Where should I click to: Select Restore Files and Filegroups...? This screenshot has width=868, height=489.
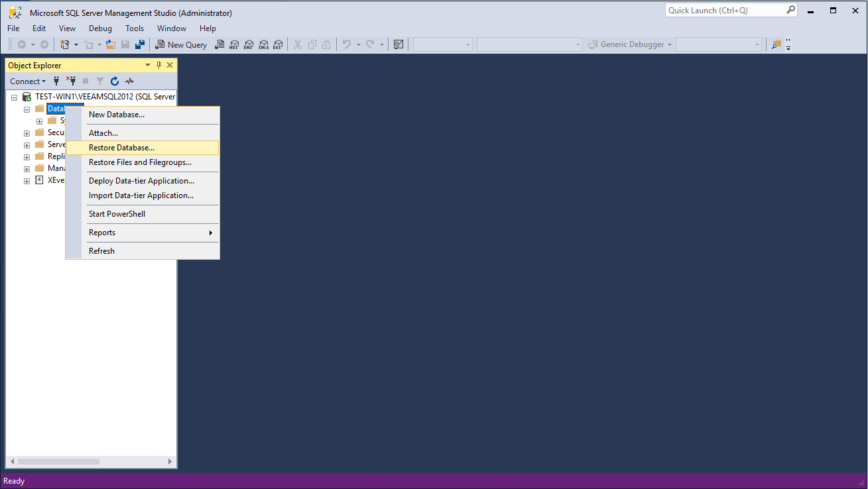click(x=143, y=162)
